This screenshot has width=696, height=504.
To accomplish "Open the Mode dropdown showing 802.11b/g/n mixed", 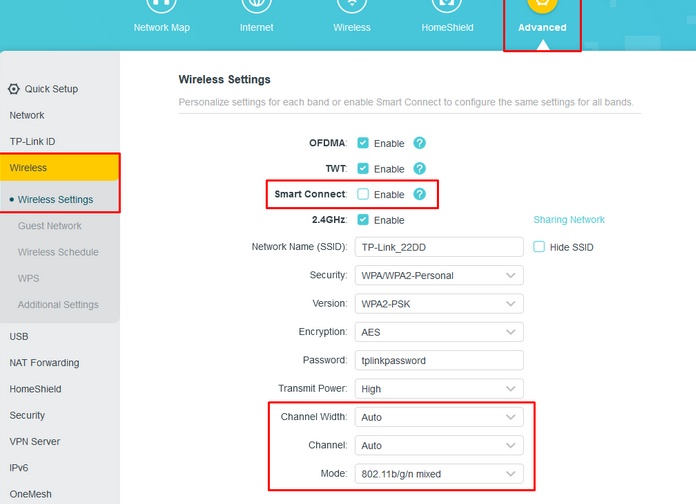I will click(439, 474).
